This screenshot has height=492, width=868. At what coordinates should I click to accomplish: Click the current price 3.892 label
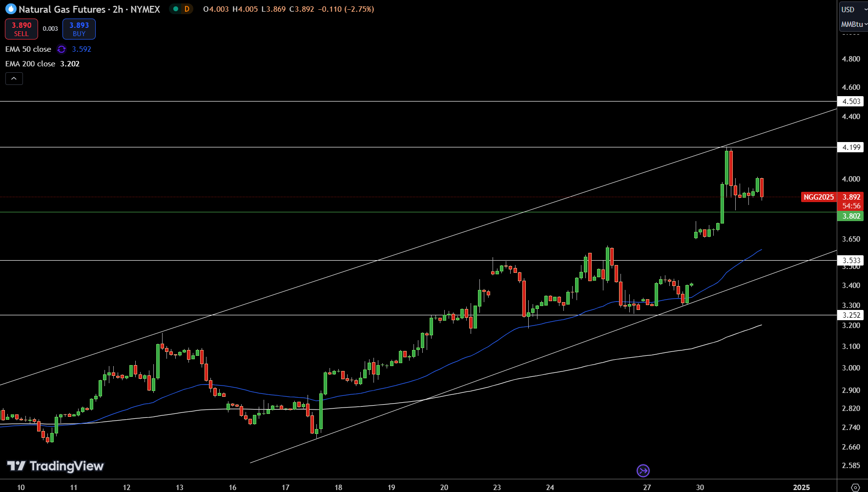851,197
